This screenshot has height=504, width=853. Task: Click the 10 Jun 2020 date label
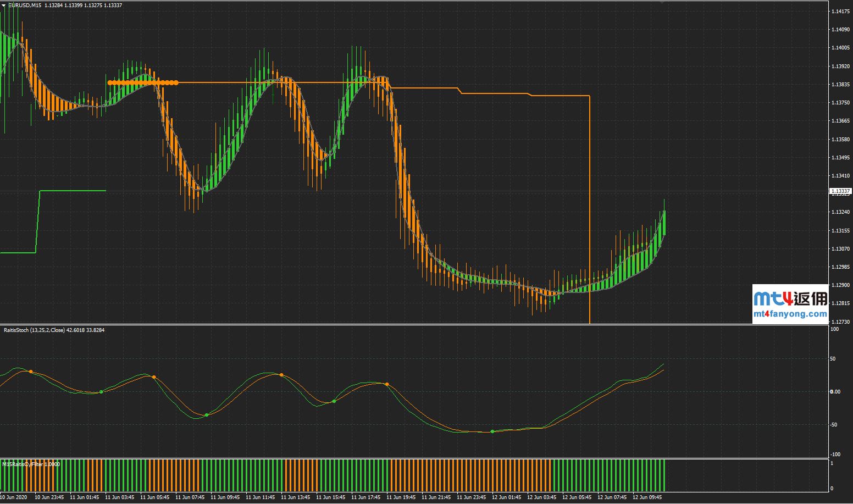click(x=13, y=497)
